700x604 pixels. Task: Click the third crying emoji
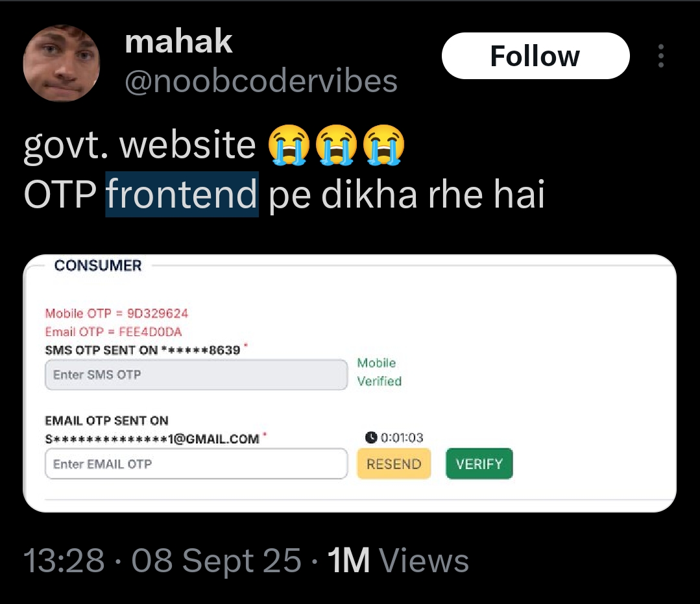383,145
